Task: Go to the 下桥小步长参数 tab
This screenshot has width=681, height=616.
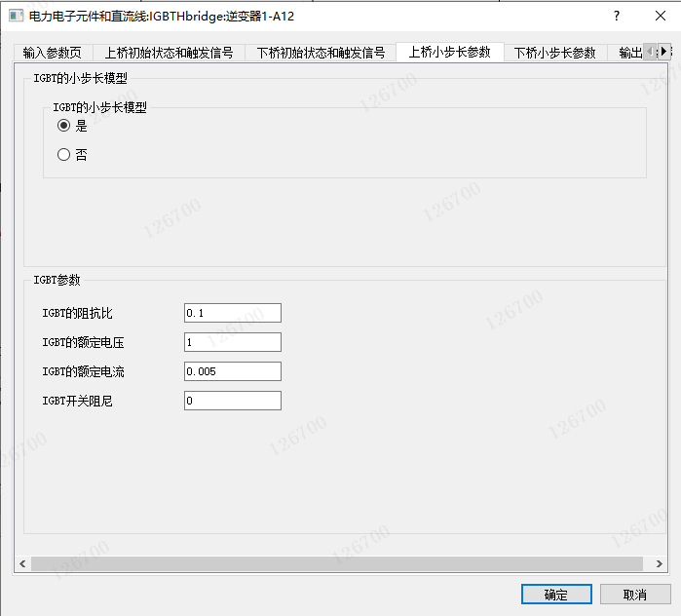Action: 554,53
